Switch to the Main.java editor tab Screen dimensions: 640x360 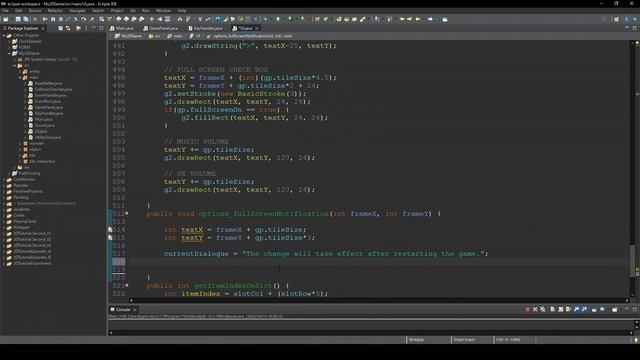122,28
